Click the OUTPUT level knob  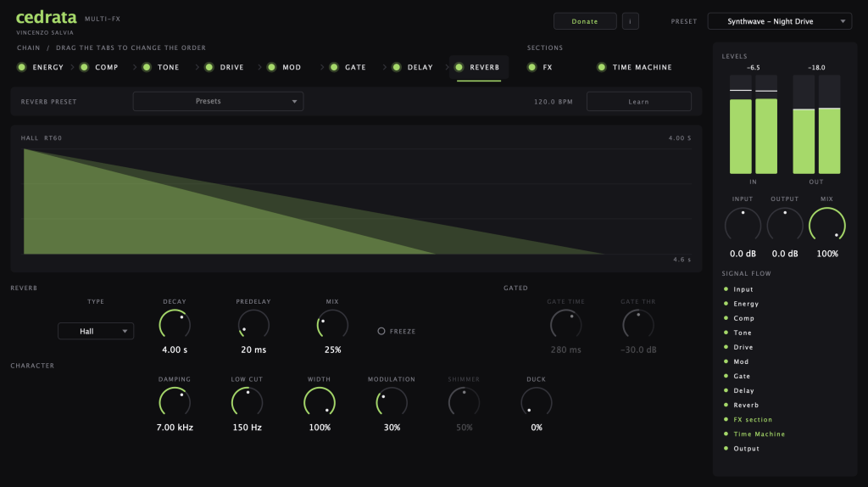click(x=785, y=226)
